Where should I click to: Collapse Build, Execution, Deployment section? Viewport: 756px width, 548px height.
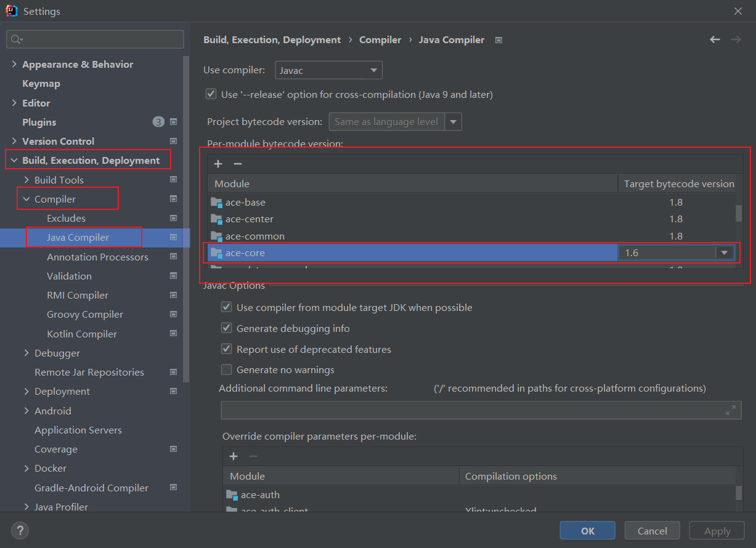coord(14,160)
